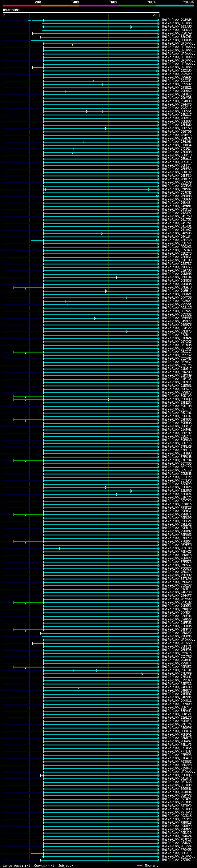
Task: Select hit UniRef100_Q7ZU62
Action: [177, 860]
